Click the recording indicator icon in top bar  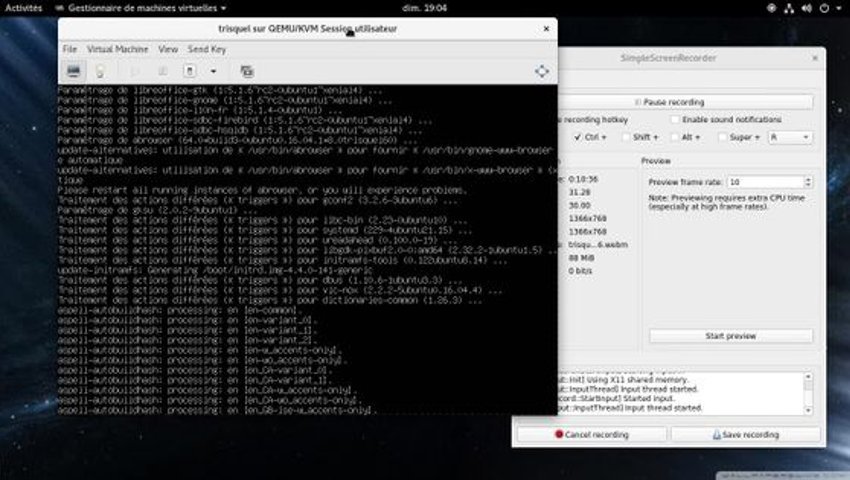(x=771, y=8)
